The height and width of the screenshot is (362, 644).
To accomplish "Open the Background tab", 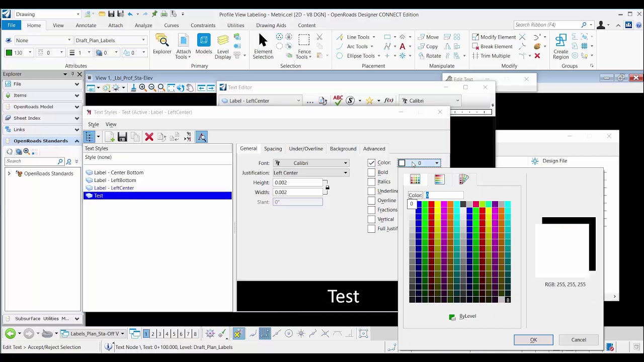I will click(343, 148).
